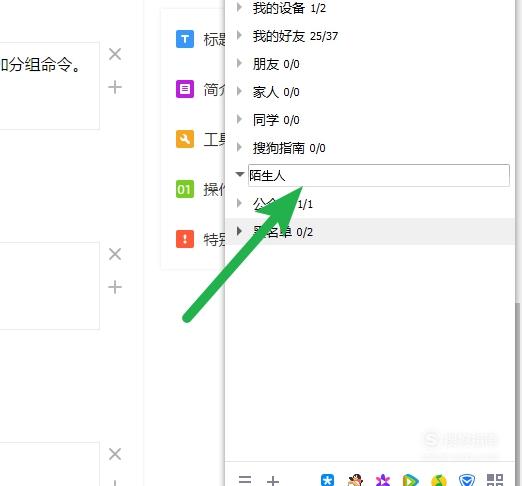Open the purple flower app icon

pyautogui.click(x=383, y=480)
